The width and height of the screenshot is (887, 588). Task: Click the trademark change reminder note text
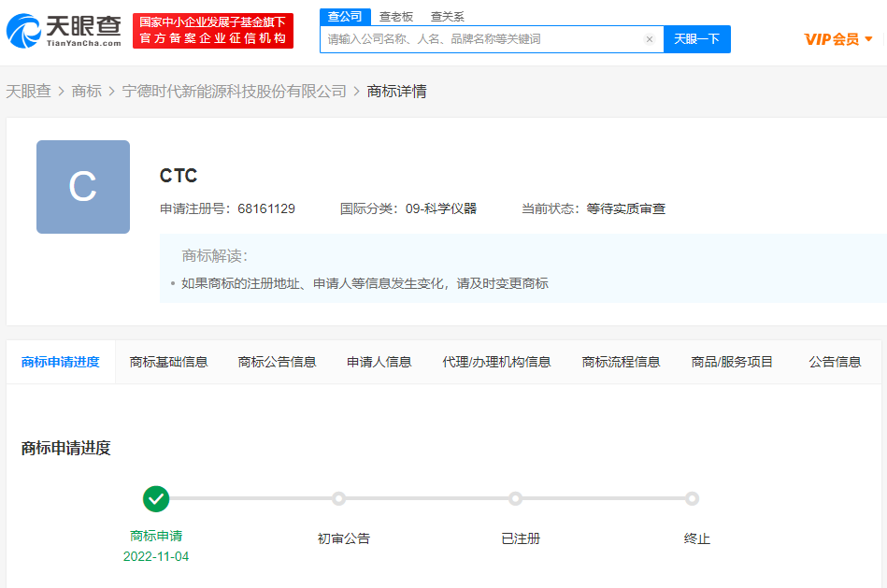tap(365, 283)
